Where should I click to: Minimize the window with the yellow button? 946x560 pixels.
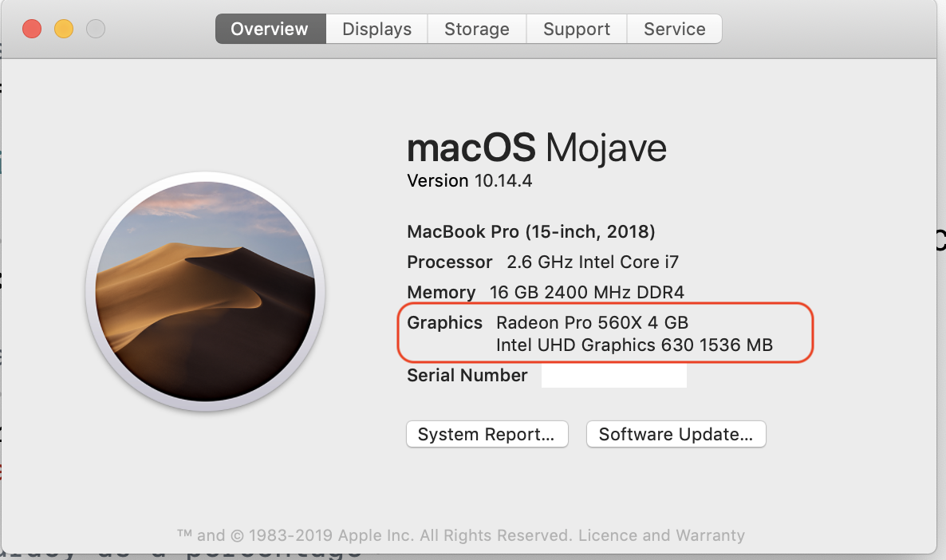click(64, 30)
